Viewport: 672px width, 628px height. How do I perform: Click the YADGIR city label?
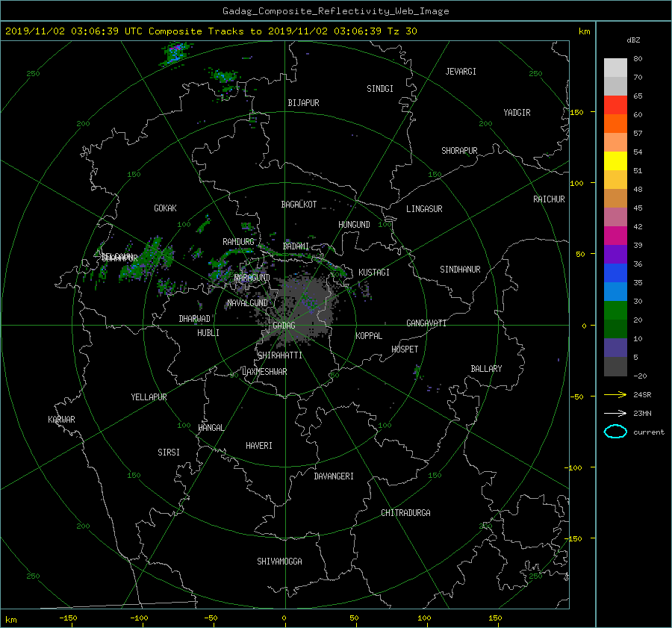click(x=517, y=113)
